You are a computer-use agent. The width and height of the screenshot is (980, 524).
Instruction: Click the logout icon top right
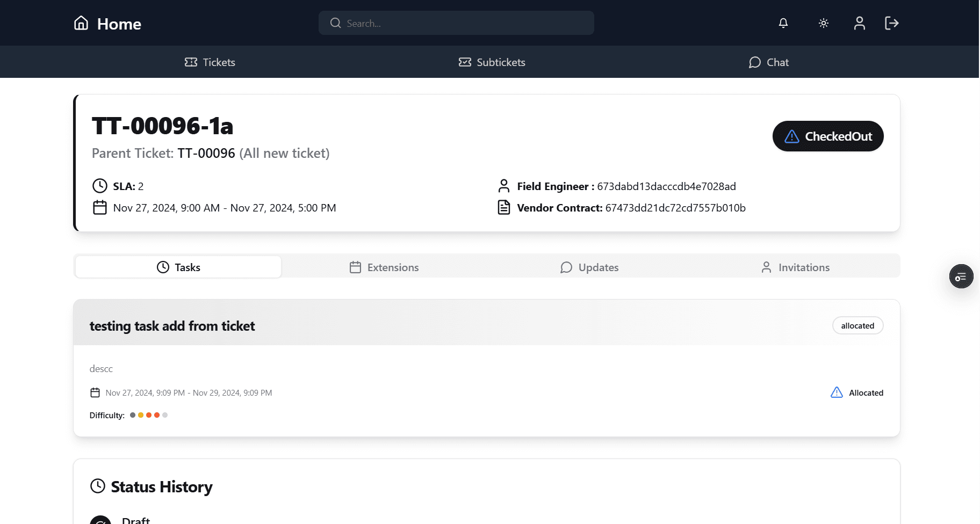[x=892, y=23]
